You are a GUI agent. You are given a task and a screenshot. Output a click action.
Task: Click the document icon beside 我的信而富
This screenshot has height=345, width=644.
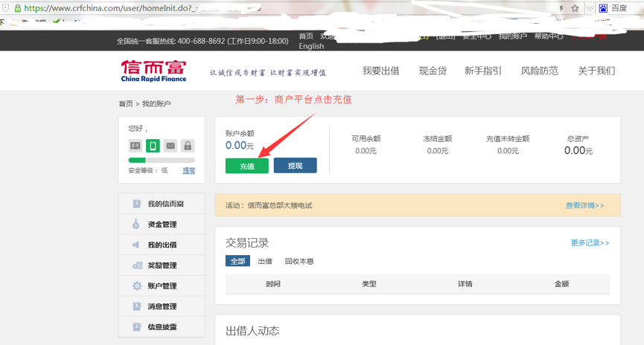point(137,204)
